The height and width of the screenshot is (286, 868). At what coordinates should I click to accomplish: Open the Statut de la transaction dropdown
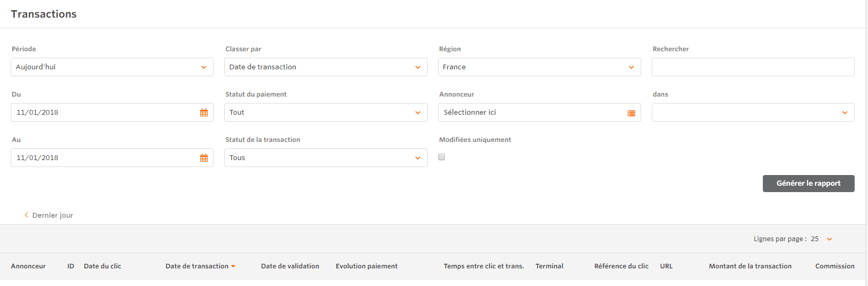(326, 158)
